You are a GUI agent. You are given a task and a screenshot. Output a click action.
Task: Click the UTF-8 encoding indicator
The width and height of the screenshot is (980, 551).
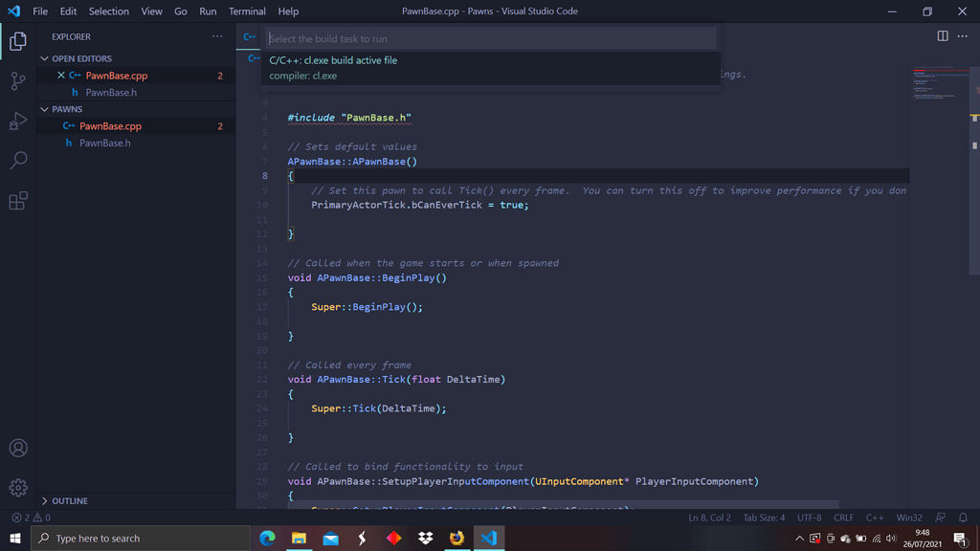[x=810, y=517]
